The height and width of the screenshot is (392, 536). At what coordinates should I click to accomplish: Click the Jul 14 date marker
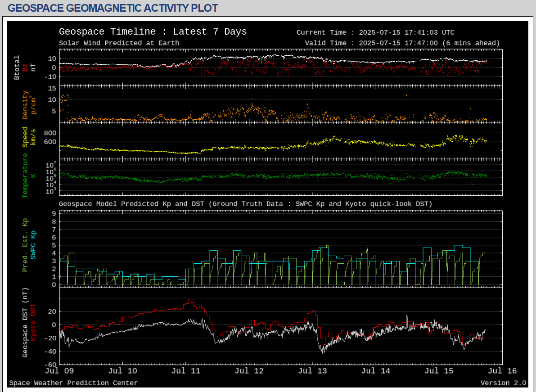(376, 371)
